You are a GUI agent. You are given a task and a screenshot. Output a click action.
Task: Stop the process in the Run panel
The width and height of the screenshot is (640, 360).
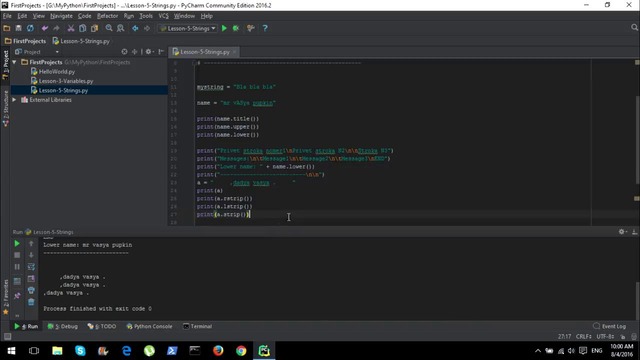coord(17,255)
